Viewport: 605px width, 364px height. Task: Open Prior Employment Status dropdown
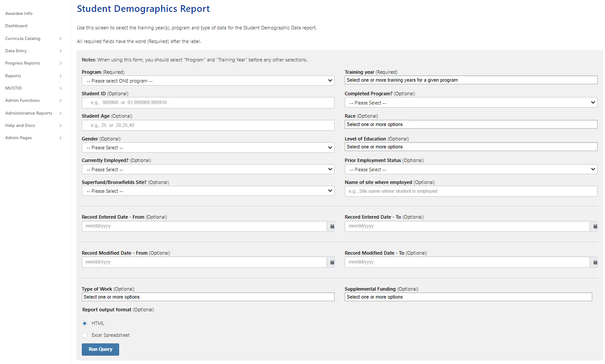point(470,169)
